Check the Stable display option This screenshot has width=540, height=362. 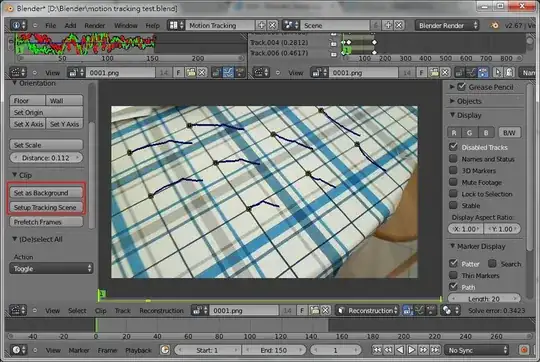point(454,205)
